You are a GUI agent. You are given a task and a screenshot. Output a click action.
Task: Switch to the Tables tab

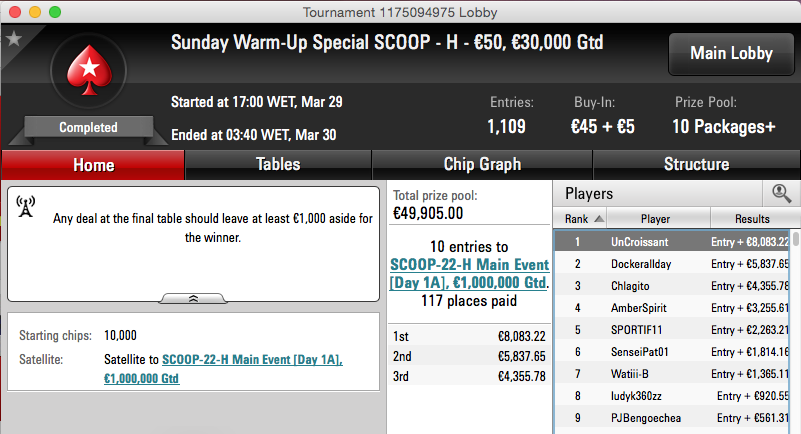point(278,164)
